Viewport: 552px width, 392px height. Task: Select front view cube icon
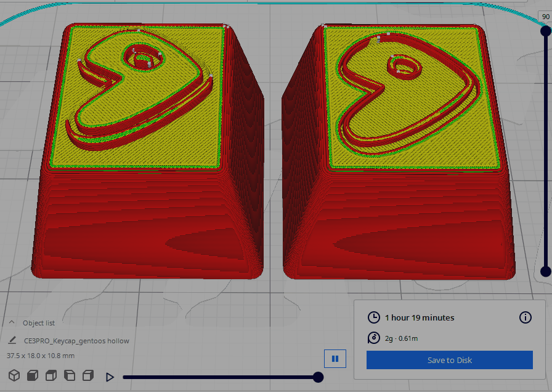pos(33,375)
